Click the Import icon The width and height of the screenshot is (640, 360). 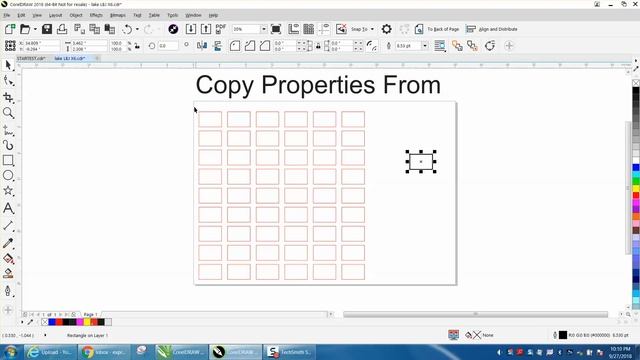(x=191, y=29)
